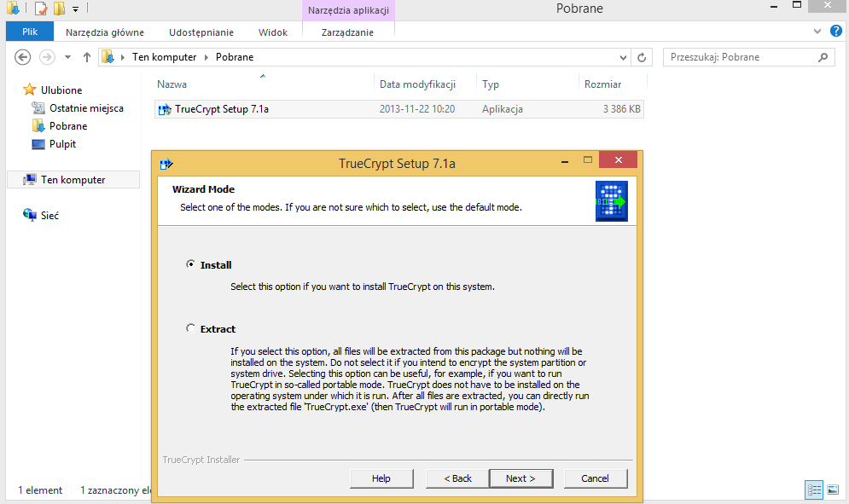Expand chevron after Ten komputer breadcrumb
The height and width of the screenshot is (504, 849).
coord(206,57)
